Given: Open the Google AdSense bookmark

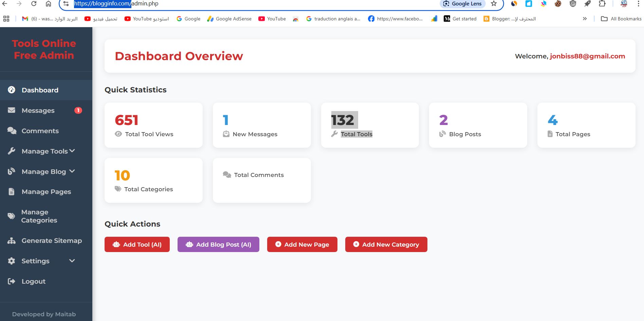Looking at the screenshot, I should pyautogui.click(x=229, y=19).
